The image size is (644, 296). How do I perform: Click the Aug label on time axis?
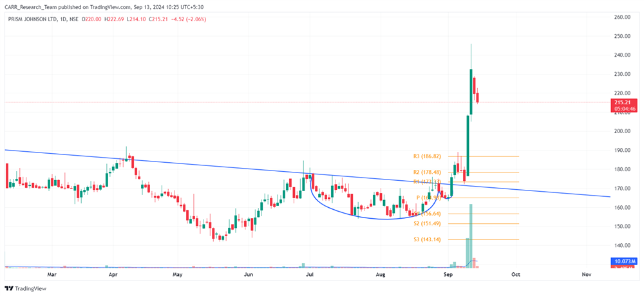(381, 274)
